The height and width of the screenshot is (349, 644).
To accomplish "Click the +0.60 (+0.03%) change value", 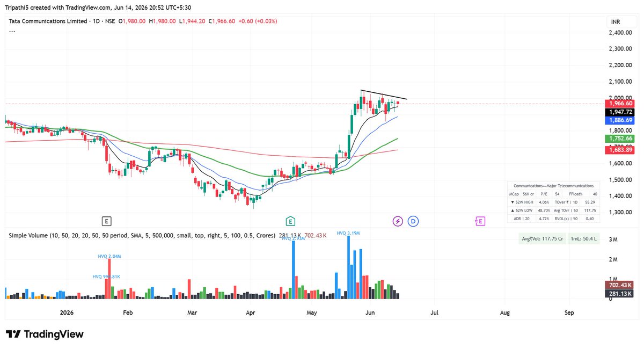I will (x=258, y=21).
